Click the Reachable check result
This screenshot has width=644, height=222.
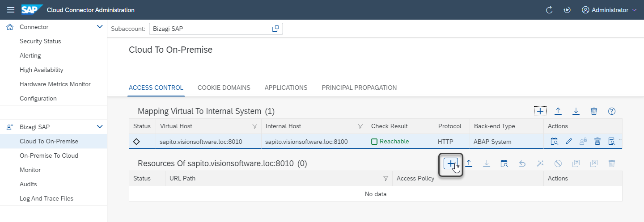(x=390, y=142)
